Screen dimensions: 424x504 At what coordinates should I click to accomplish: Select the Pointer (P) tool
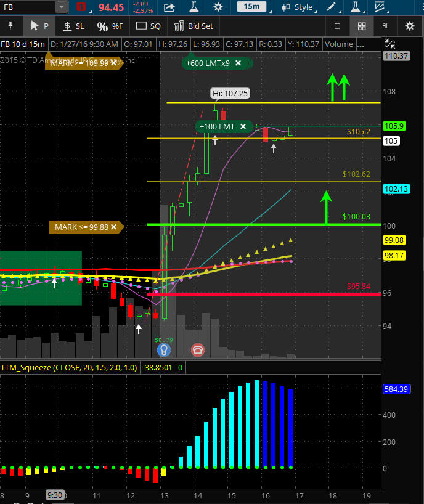tap(39, 26)
